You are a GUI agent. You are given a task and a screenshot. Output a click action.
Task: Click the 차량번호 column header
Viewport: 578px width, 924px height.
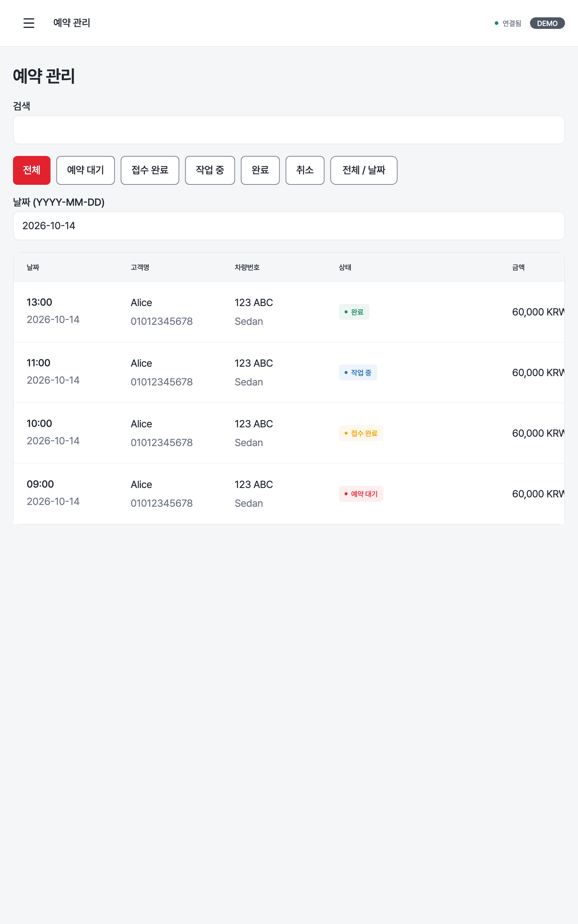[x=247, y=267]
